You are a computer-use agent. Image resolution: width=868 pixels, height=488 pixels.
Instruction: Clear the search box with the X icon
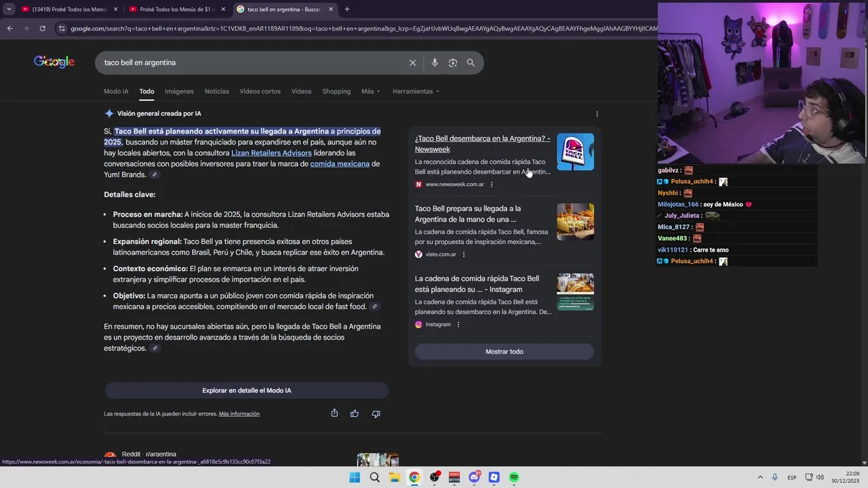[412, 62]
